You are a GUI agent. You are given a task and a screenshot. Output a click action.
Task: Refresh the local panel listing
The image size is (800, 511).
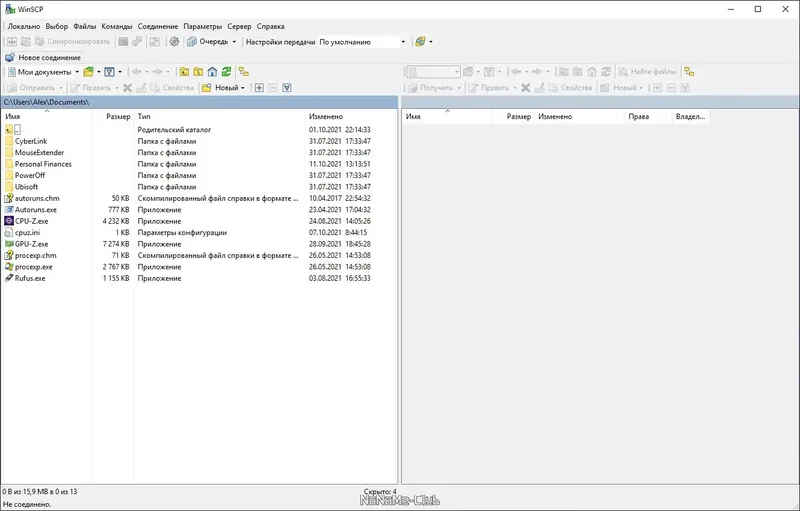point(226,72)
